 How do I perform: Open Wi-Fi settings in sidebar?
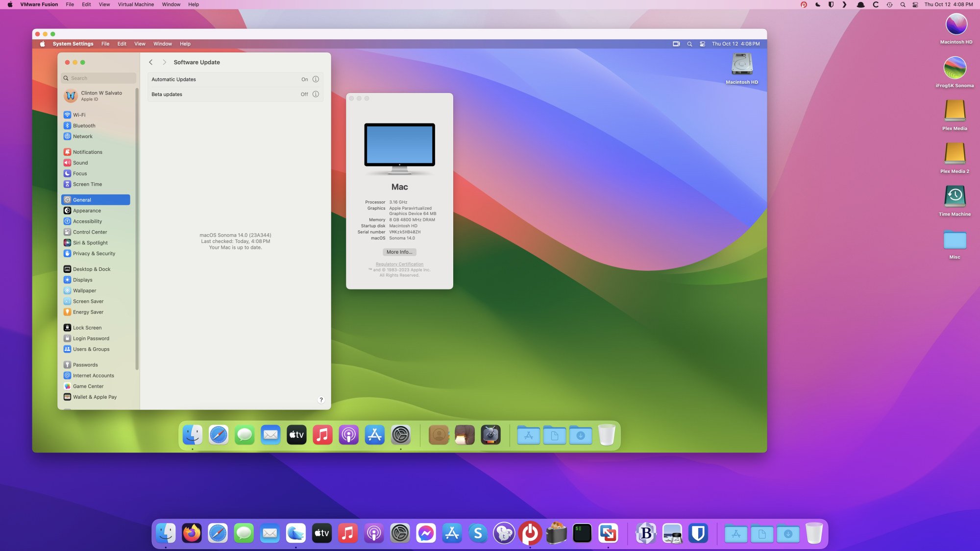(96, 115)
